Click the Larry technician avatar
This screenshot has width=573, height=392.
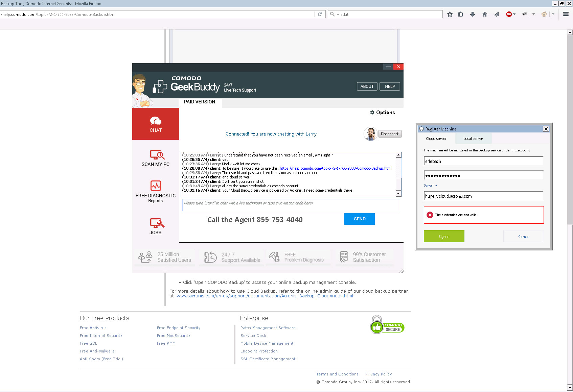370,134
